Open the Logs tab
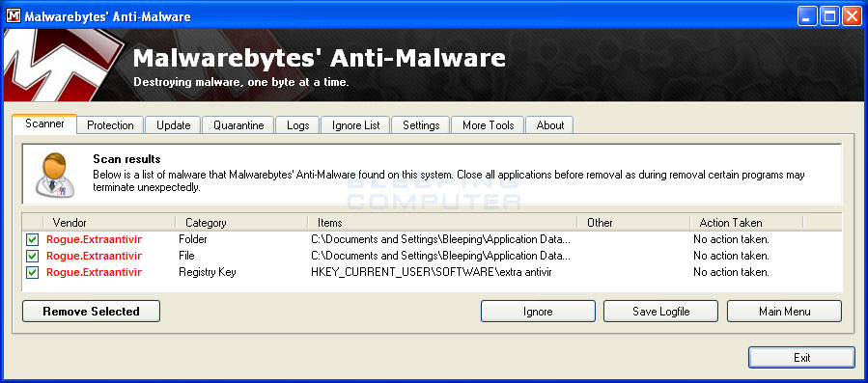 point(297,125)
